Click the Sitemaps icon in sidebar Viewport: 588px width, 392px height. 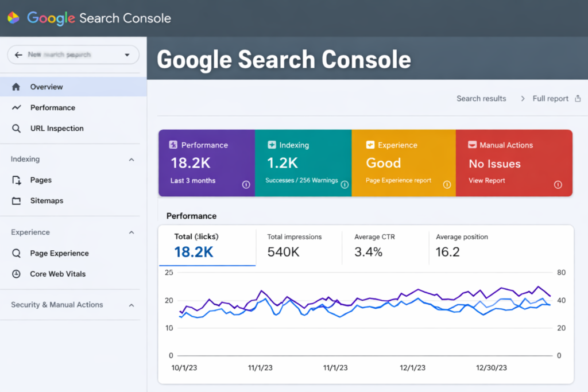[16, 201]
